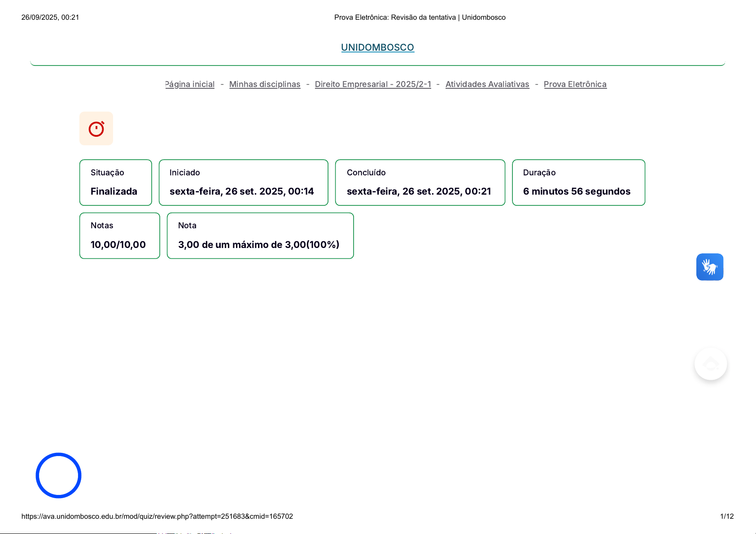
Task: Open Atividades Avaliativas breadcrumb
Action: tap(487, 84)
